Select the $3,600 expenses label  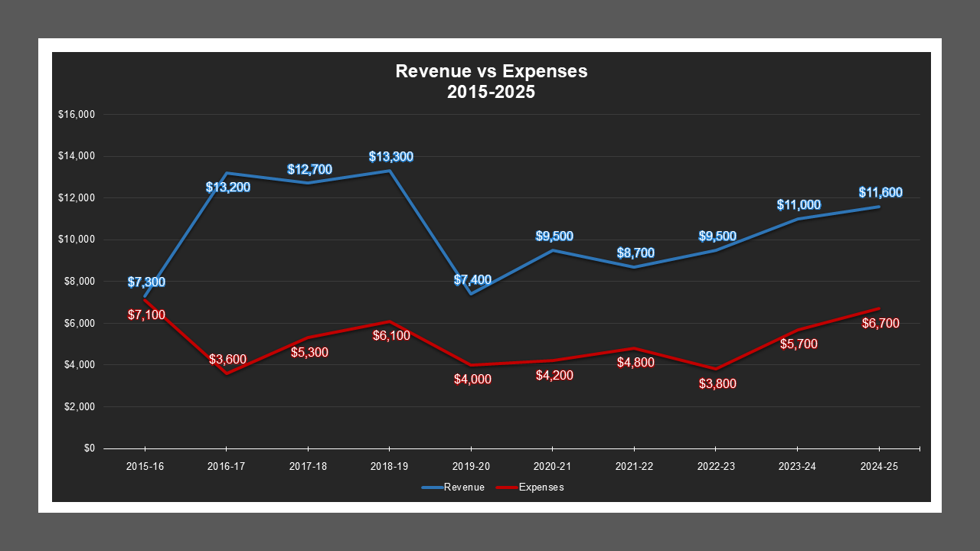point(228,358)
